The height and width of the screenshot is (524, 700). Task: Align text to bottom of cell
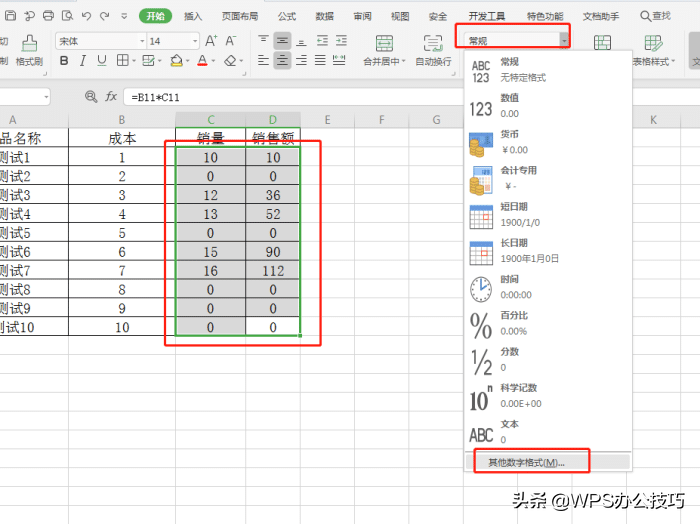pyautogui.click(x=301, y=41)
